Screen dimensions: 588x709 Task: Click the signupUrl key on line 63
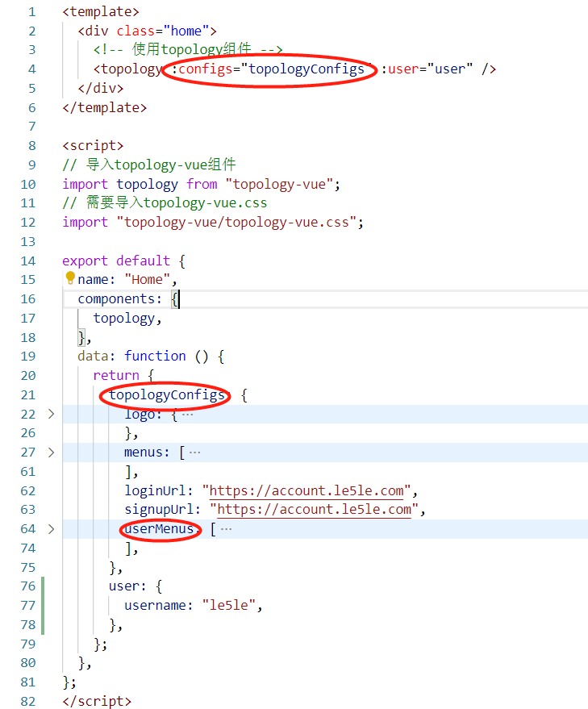pos(159,510)
